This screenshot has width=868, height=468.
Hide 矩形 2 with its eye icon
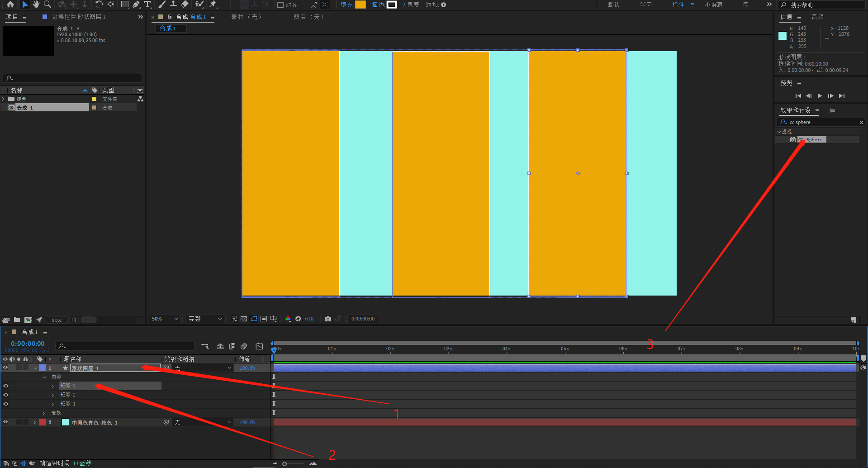(x=5, y=395)
